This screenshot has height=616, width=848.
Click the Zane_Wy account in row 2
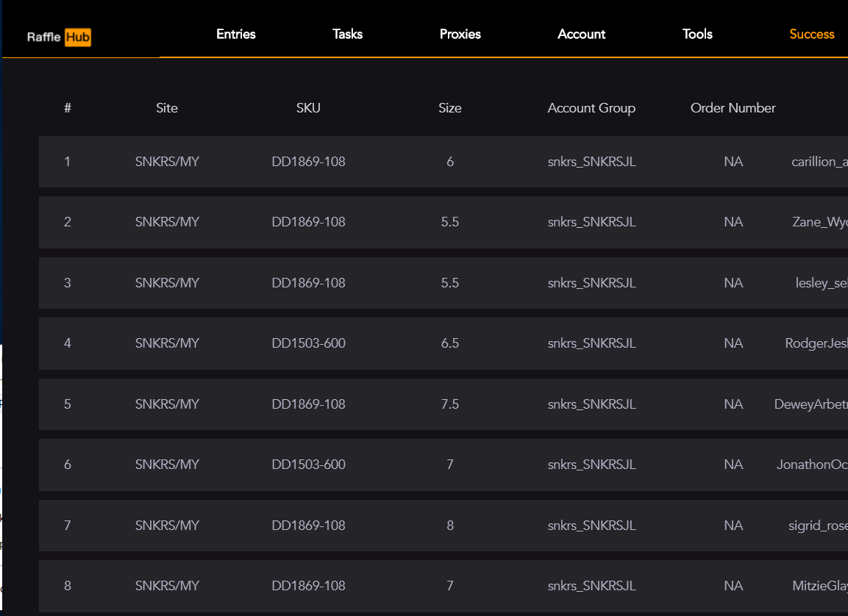click(x=820, y=222)
